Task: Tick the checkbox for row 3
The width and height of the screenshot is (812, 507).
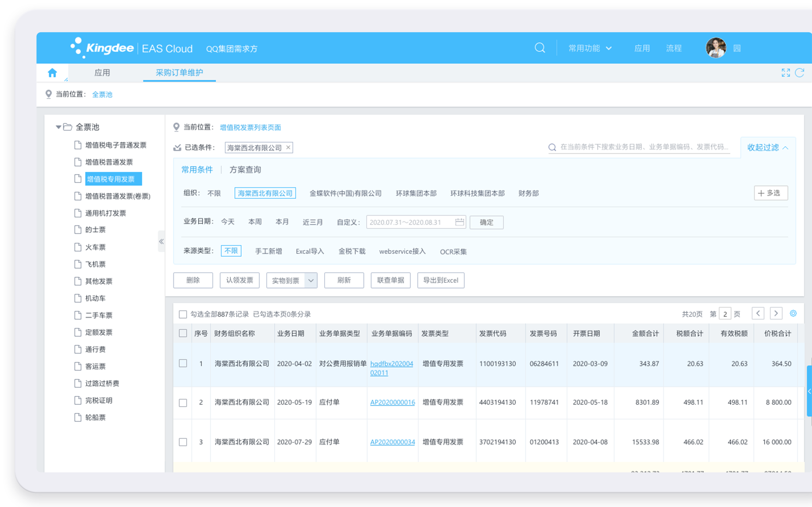Action: pos(183,442)
